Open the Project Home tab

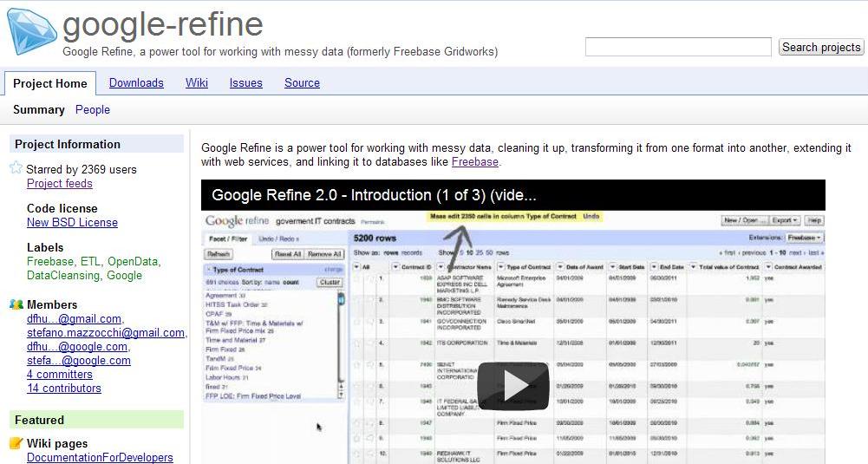coord(49,83)
